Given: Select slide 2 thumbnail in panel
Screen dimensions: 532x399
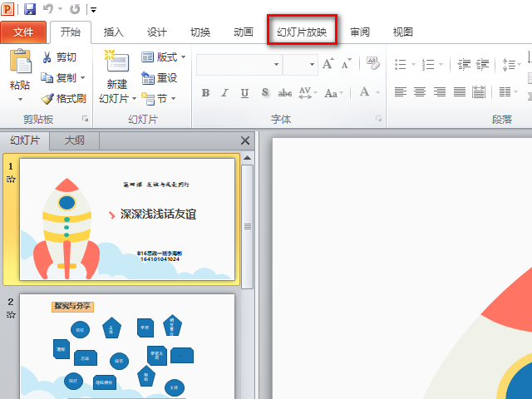Looking at the screenshot, I should pyautogui.click(x=127, y=346).
